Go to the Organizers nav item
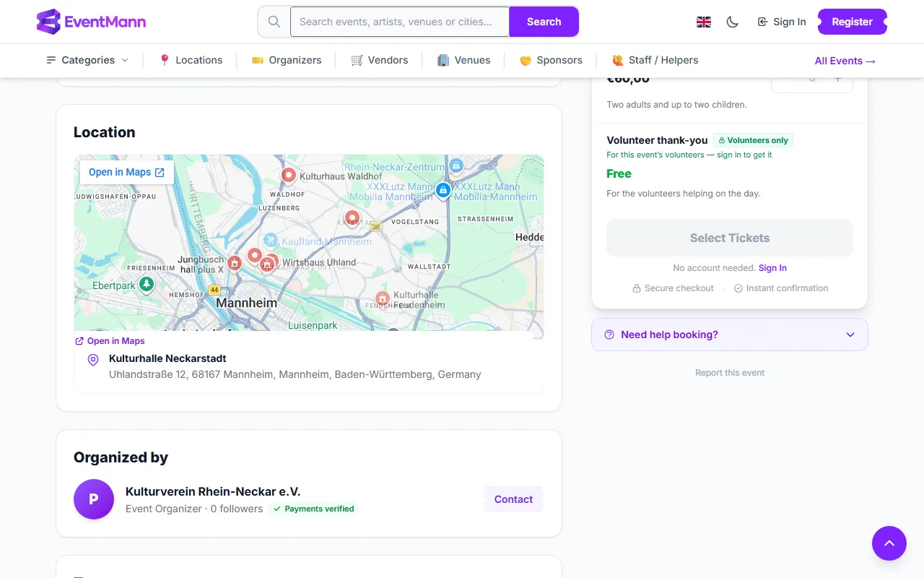The image size is (924, 578). [287, 60]
